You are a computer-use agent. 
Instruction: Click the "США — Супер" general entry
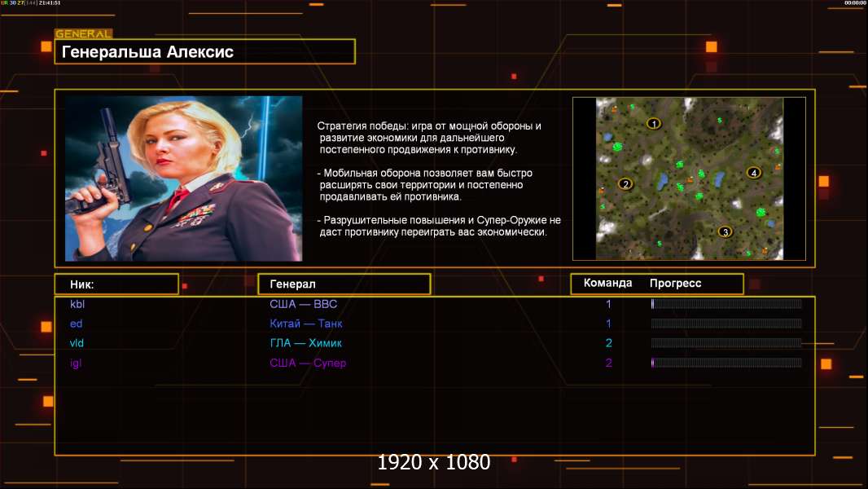pyautogui.click(x=308, y=363)
